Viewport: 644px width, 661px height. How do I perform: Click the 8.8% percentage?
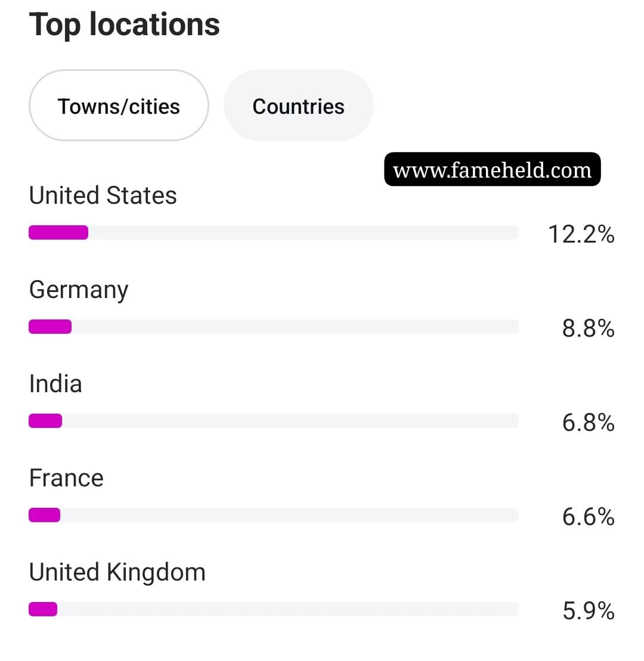tap(589, 328)
